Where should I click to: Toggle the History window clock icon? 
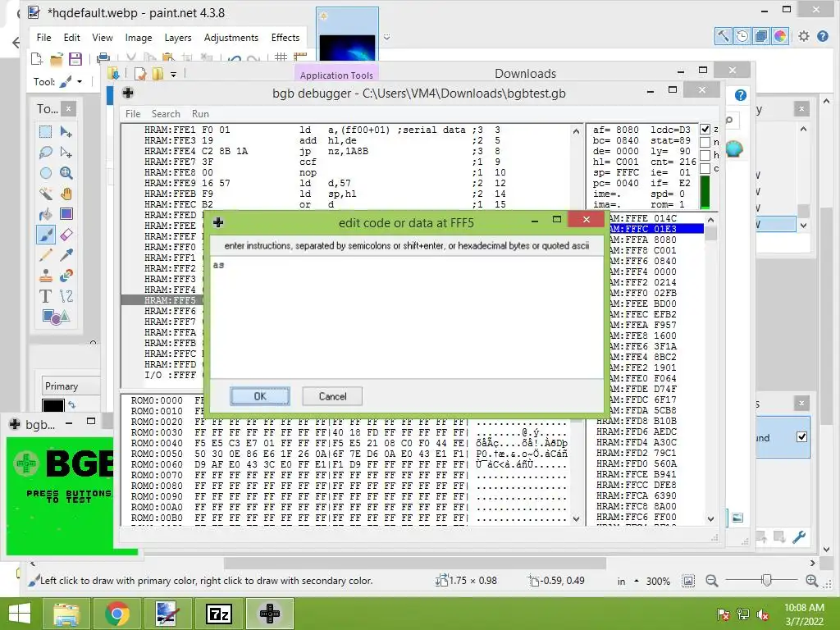coord(742,36)
